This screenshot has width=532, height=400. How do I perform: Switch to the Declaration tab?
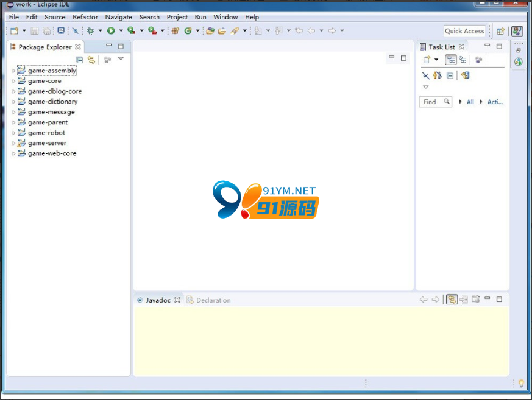coord(208,300)
